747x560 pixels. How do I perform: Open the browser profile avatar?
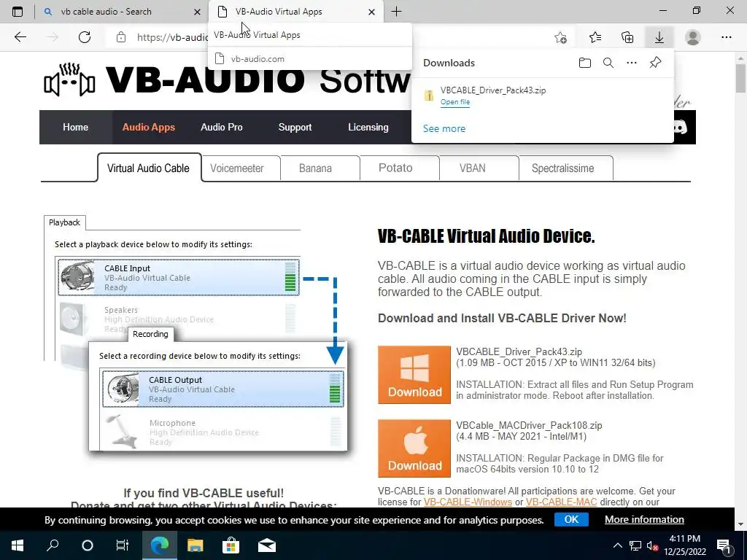pos(693,37)
